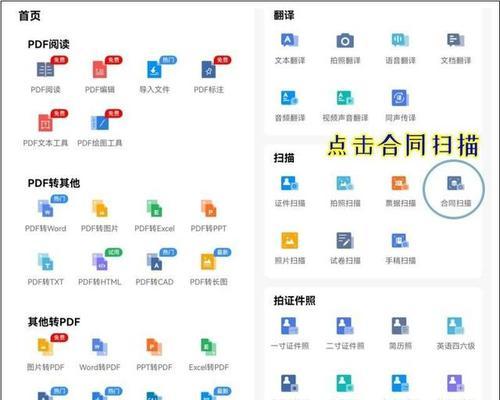Choose PDF转TXT conversion
The image size is (500, 400).
click(45, 262)
